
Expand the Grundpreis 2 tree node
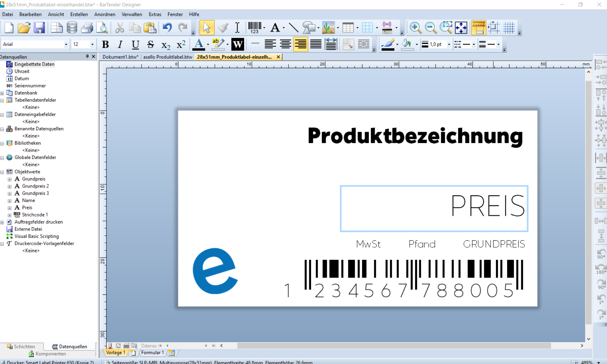click(10, 186)
